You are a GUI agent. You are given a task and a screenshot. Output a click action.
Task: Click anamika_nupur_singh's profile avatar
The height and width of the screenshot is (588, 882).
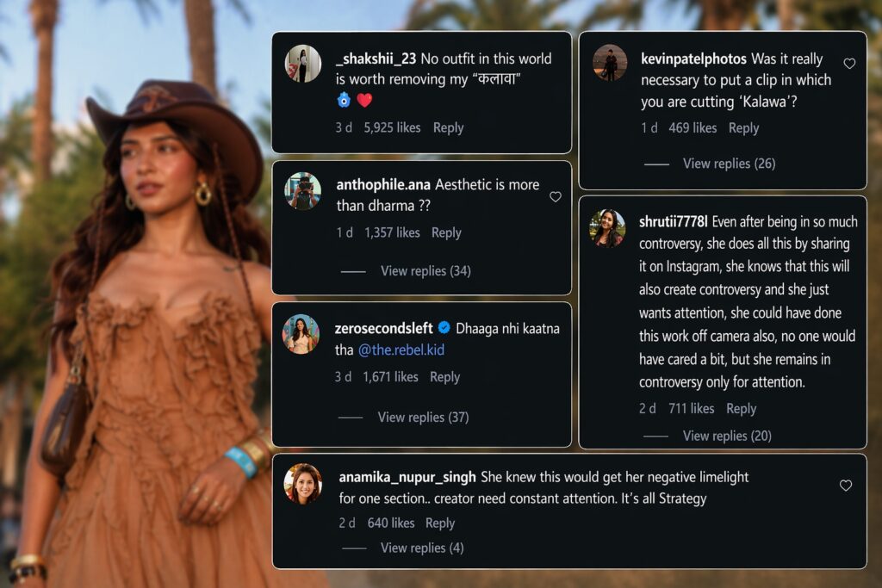[303, 483]
